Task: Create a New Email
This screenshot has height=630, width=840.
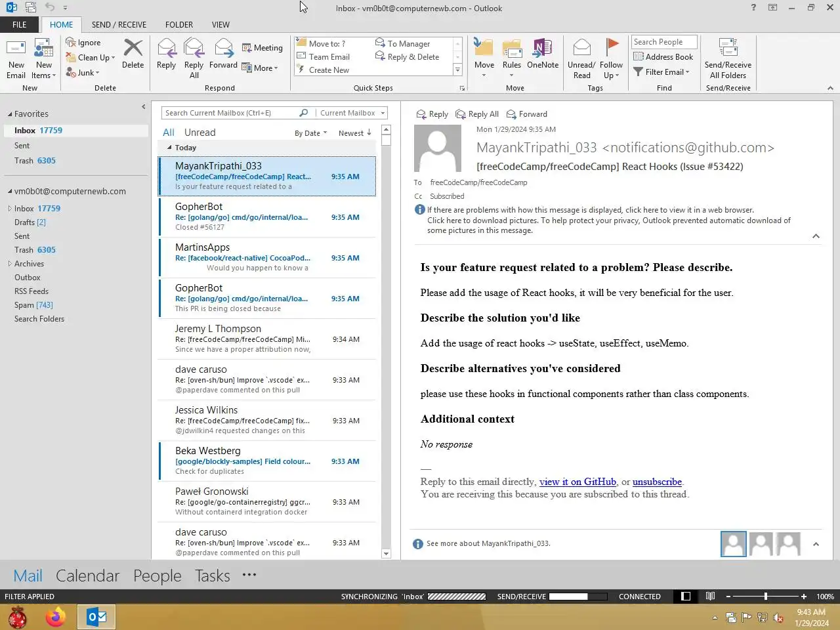Action: tap(16, 58)
